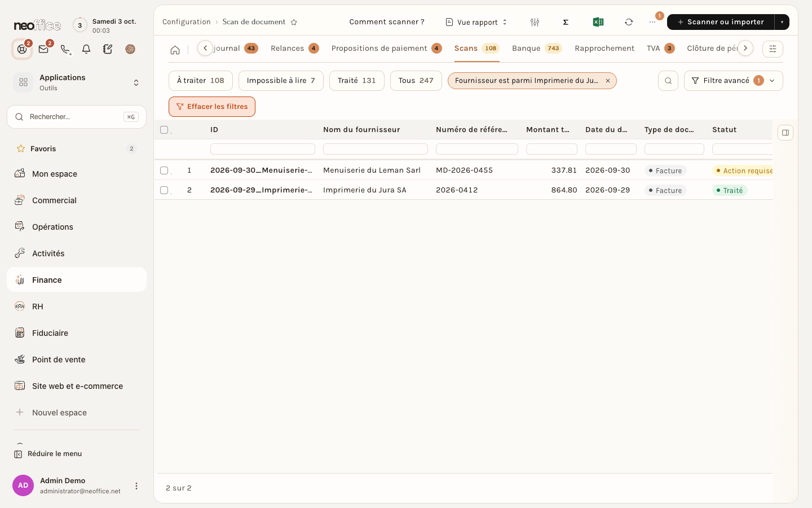Open the phone calls icon
This screenshot has height=508, width=812.
coord(65,49)
